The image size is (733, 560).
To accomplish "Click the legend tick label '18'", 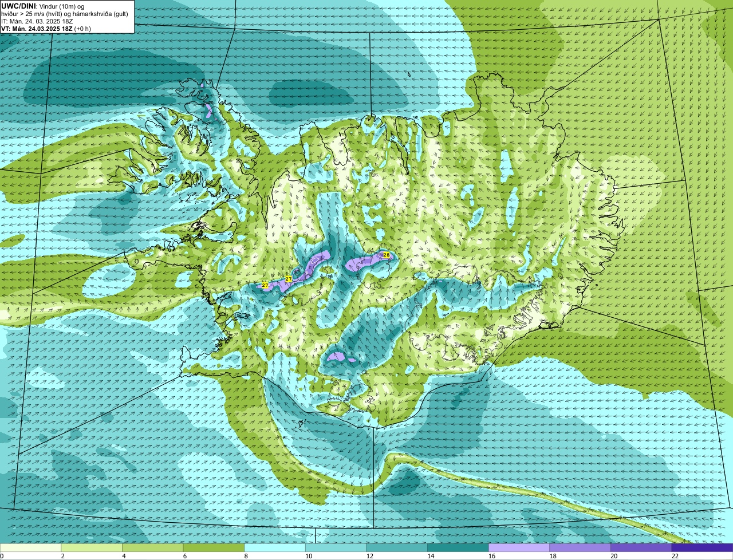I will tap(553, 556).
